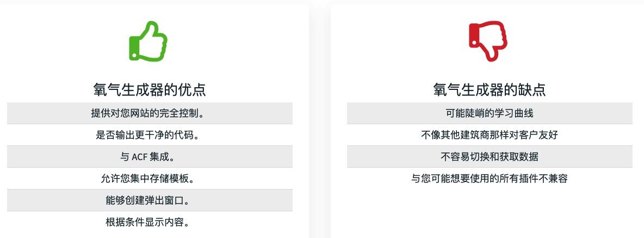Click the empty area below the cons list
This screenshot has width=644, height=238.
pos(490,212)
